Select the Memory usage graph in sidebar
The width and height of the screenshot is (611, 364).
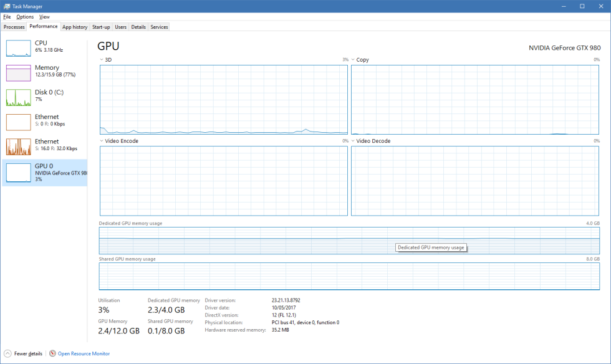tap(18, 73)
